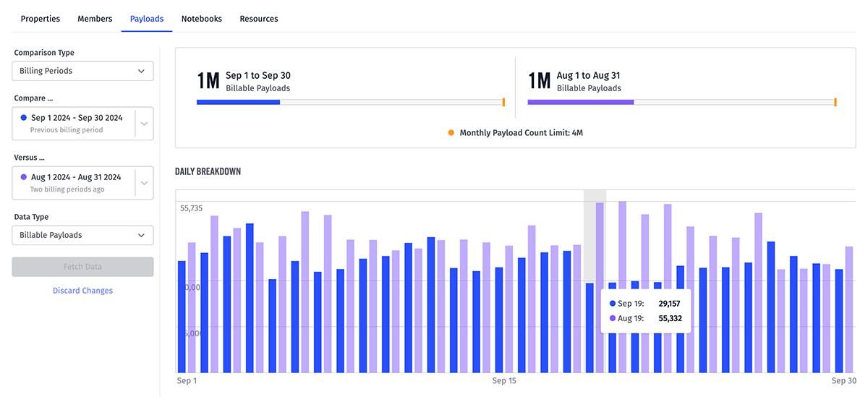Image resolution: width=868 pixels, height=397 pixels.
Task: Click the Sep 30 axis label
Action: 843,380
